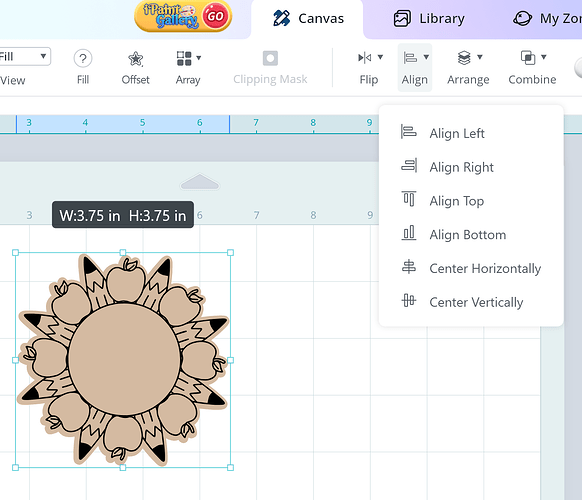Expand the Fill view dropdown box

pos(24,57)
